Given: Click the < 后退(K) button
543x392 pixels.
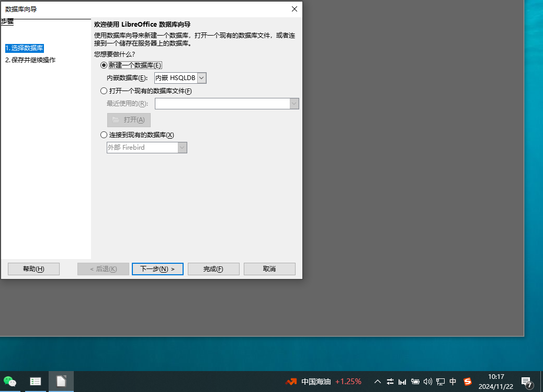Looking at the screenshot, I should [x=103, y=269].
